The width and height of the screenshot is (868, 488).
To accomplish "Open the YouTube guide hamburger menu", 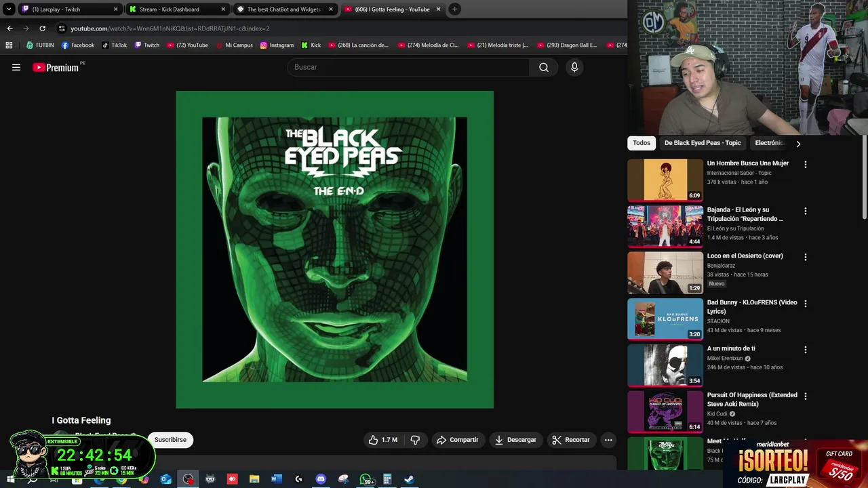I will point(16,67).
